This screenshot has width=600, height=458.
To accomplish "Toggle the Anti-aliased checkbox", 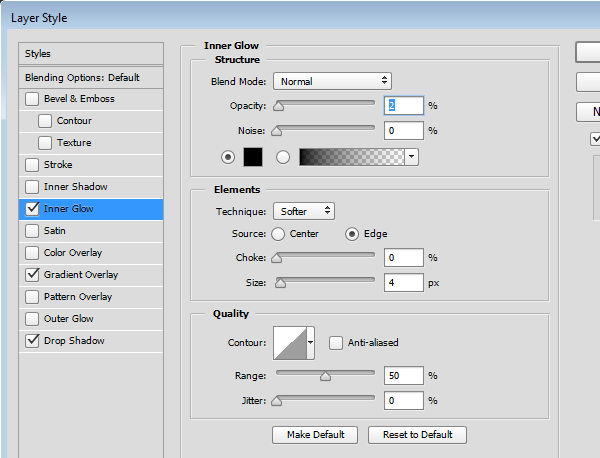I will 336,343.
